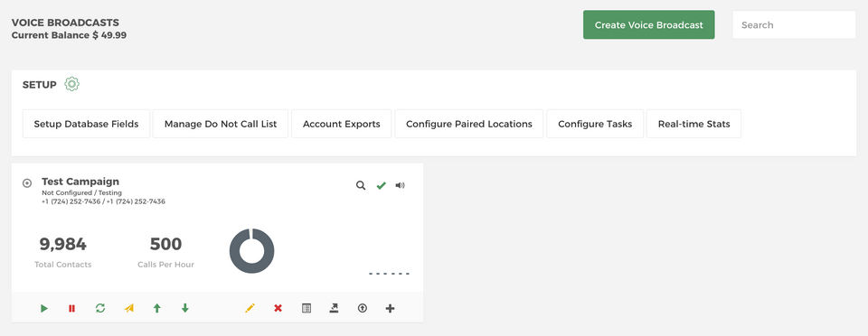Screen dimensions: 868x336
Task: Open Manage Do Not Call List
Action: coord(221,124)
